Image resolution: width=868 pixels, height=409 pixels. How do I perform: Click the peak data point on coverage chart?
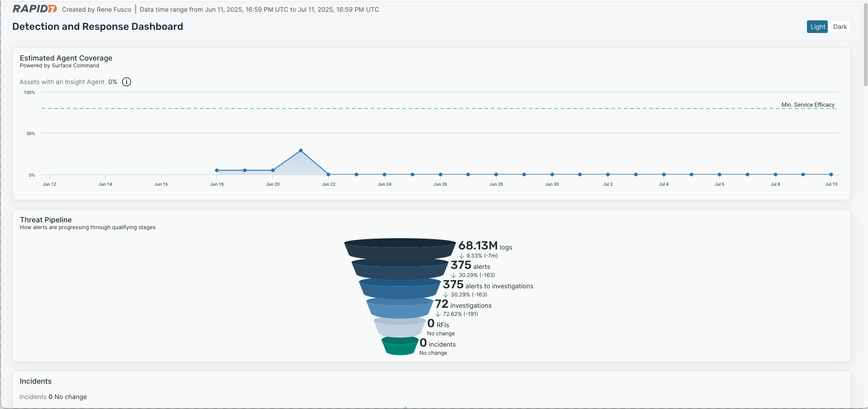(301, 150)
